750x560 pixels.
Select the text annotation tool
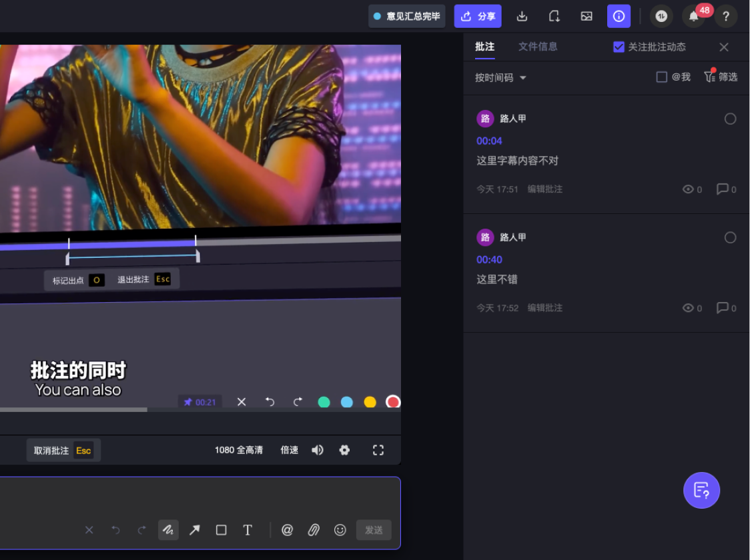(x=248, y=530)
